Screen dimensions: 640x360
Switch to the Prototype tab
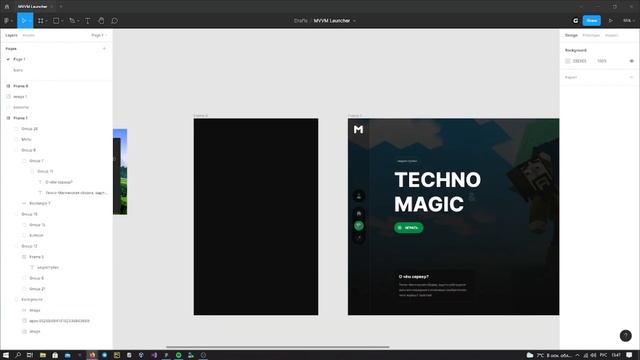[591, 36]
